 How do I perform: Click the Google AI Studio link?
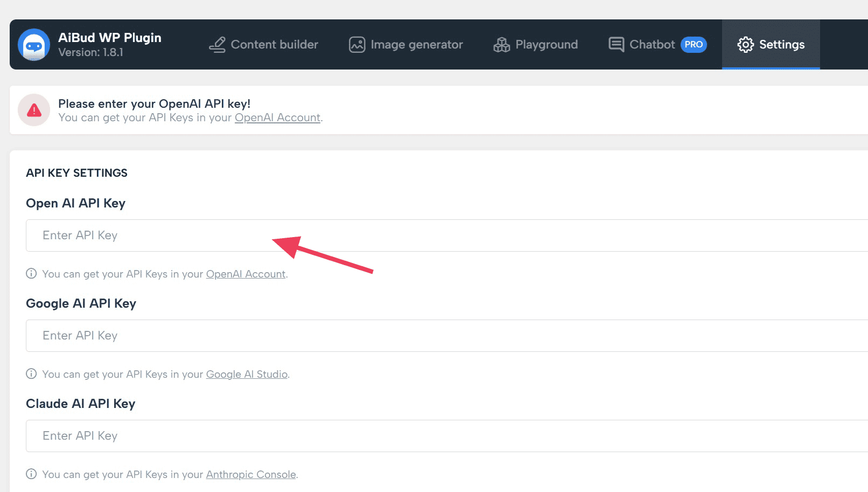pyautogui.click(x=246, y=374)
